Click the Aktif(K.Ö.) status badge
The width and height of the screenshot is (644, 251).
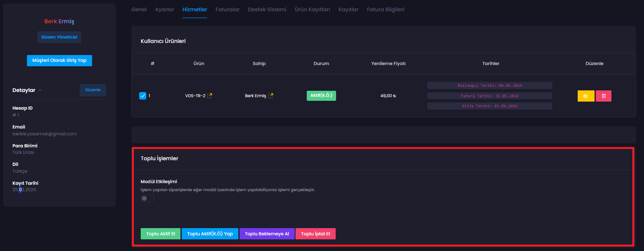click(321, 96)
